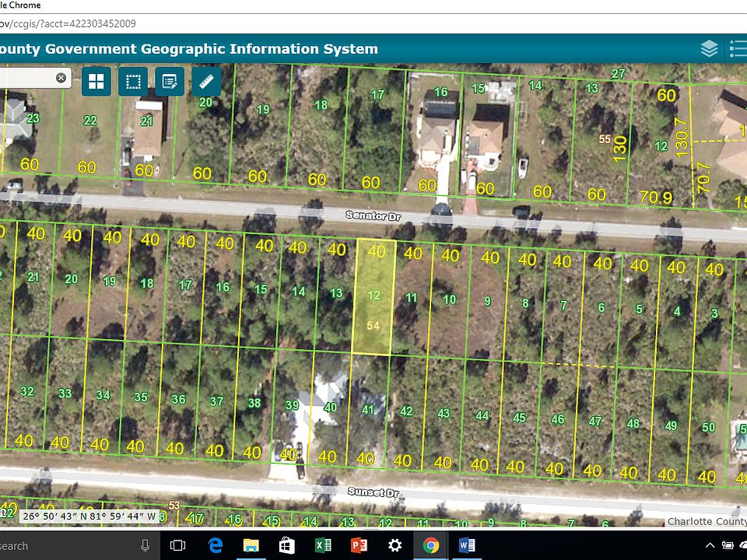Click the lot "44" parcel label
This screenshot has width=747, height=560.
482,415
